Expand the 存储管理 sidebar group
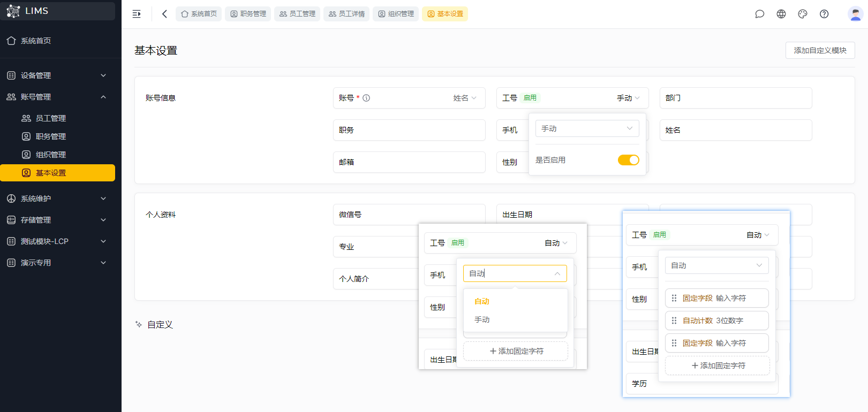 pos(103,220)
